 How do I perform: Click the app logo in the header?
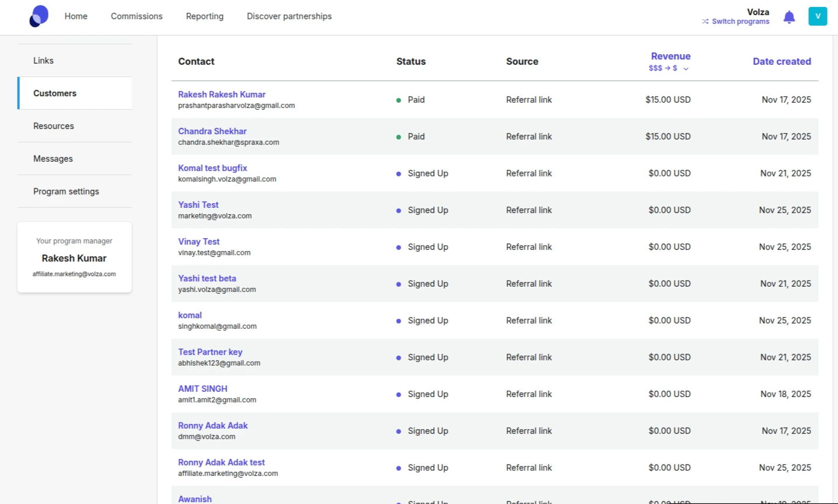[x=39, y=16]
